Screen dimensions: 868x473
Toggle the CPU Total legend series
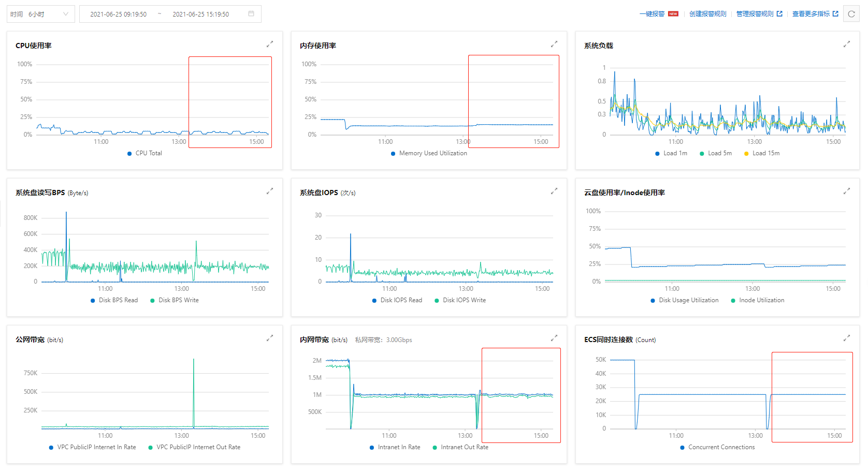pos(144,153)
